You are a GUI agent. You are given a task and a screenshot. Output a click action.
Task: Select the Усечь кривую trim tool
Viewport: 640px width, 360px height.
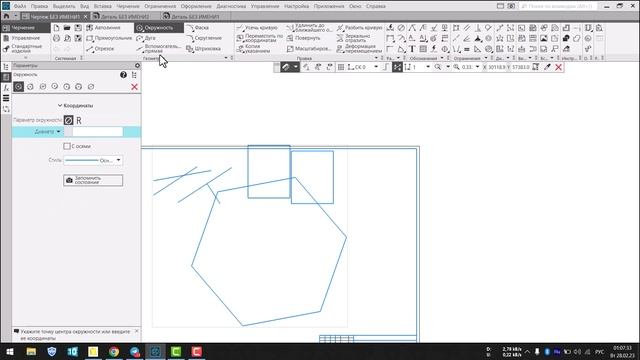[257, 28]
